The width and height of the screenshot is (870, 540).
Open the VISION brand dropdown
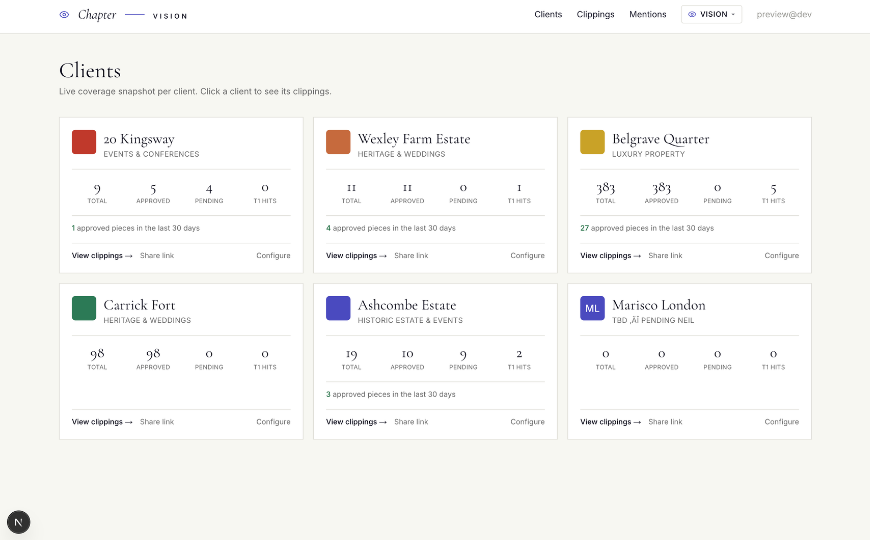tap(711, 14)
